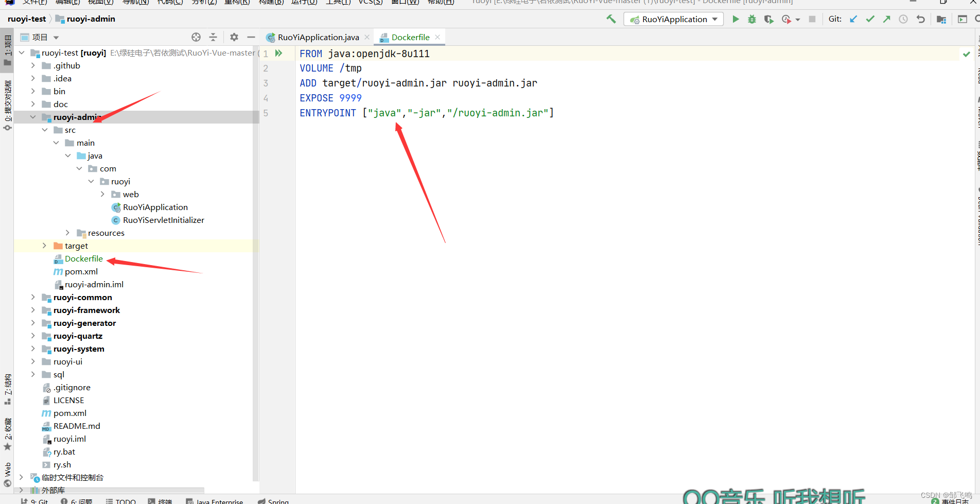This screenshot has width=980, height=504.
Task: Hide the project tool window
Action: 251,37
